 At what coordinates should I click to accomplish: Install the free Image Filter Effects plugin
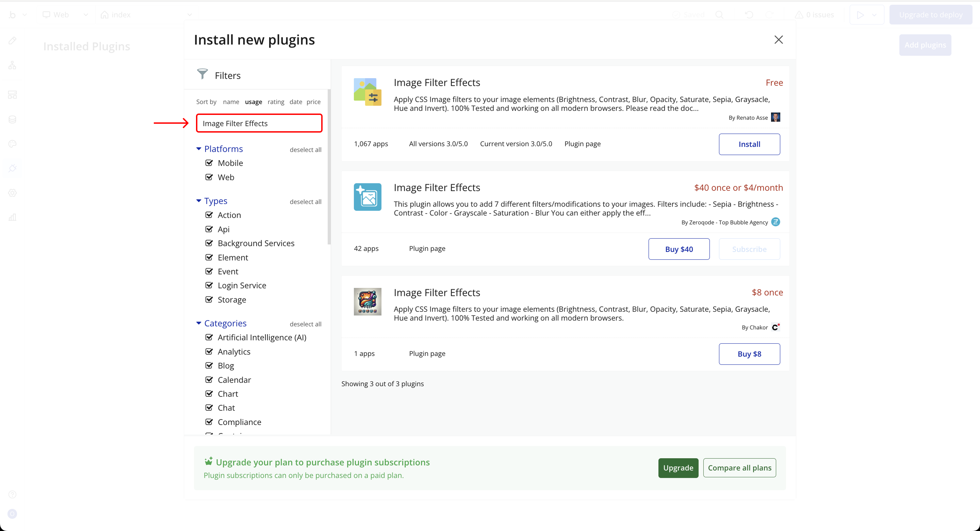(749, 144)
